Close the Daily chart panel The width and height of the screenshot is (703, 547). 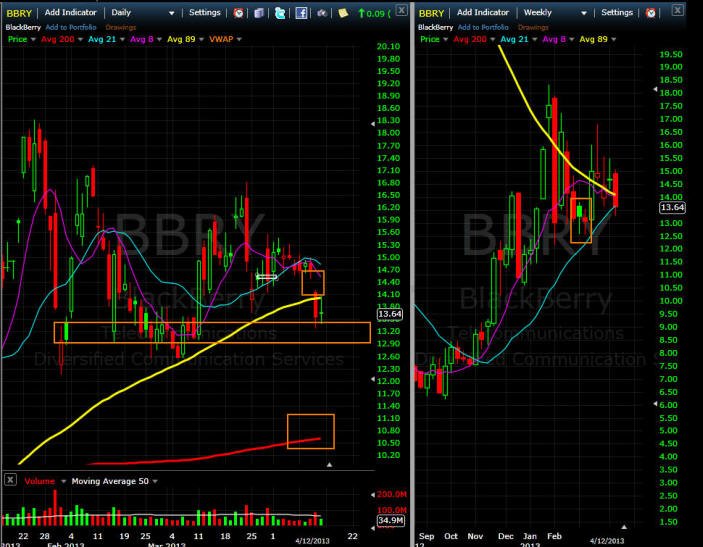tap(402, 10)
